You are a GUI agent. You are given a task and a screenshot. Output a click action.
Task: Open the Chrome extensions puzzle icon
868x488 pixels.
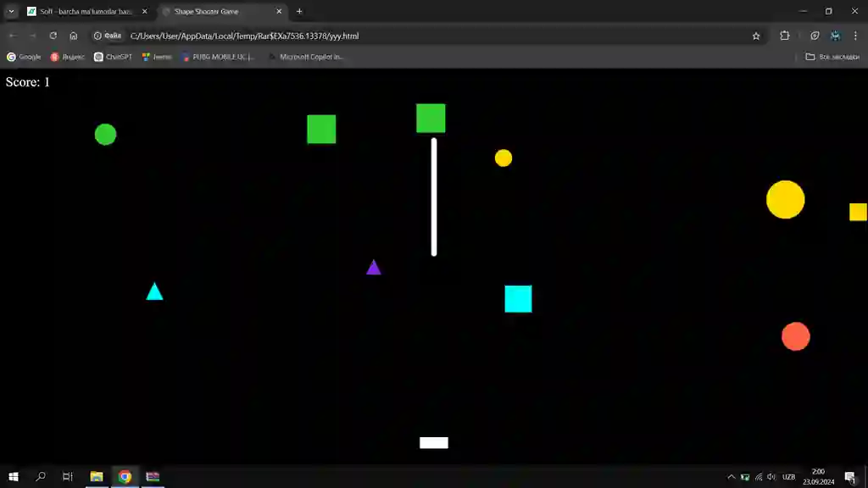(784, 36)
